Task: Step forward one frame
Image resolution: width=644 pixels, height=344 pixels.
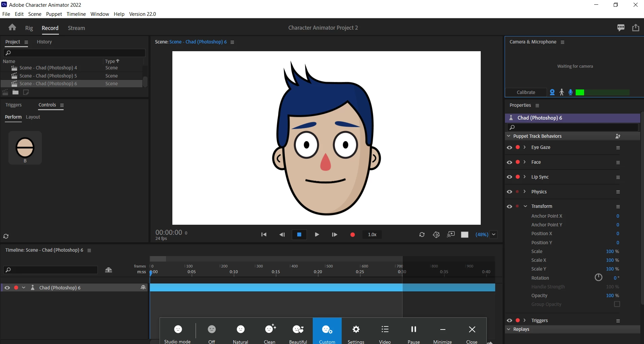Action: tap(334, 234)
